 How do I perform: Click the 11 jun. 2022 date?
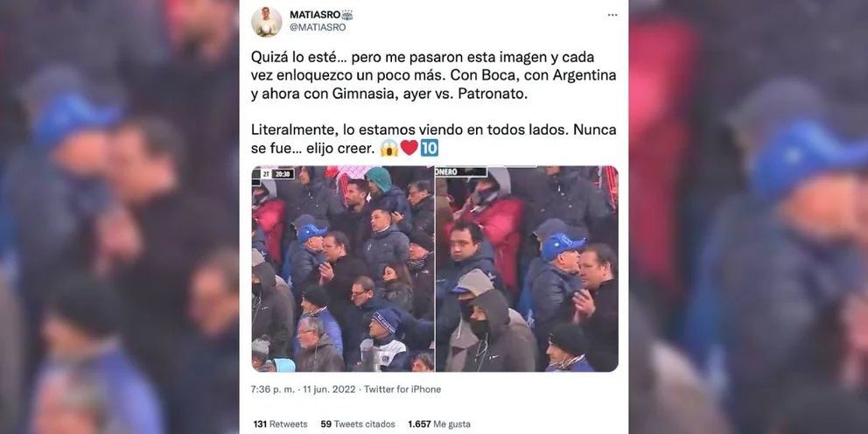coord(329,389)
